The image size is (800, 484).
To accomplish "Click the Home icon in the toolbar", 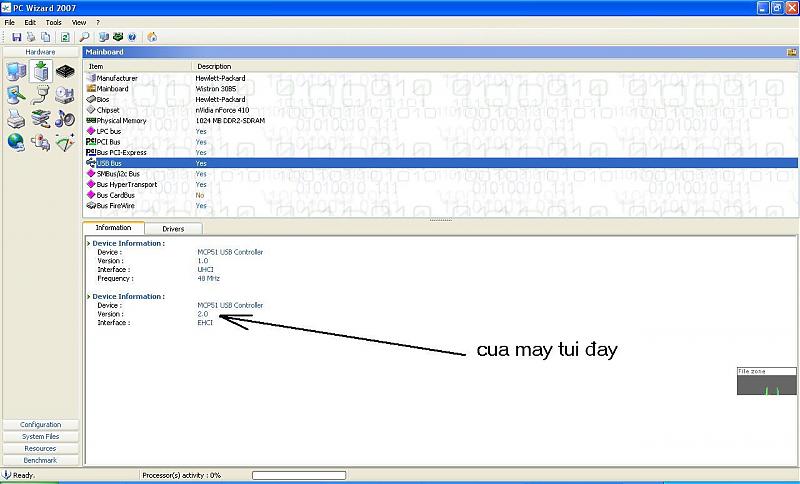I will click(152, 37).
